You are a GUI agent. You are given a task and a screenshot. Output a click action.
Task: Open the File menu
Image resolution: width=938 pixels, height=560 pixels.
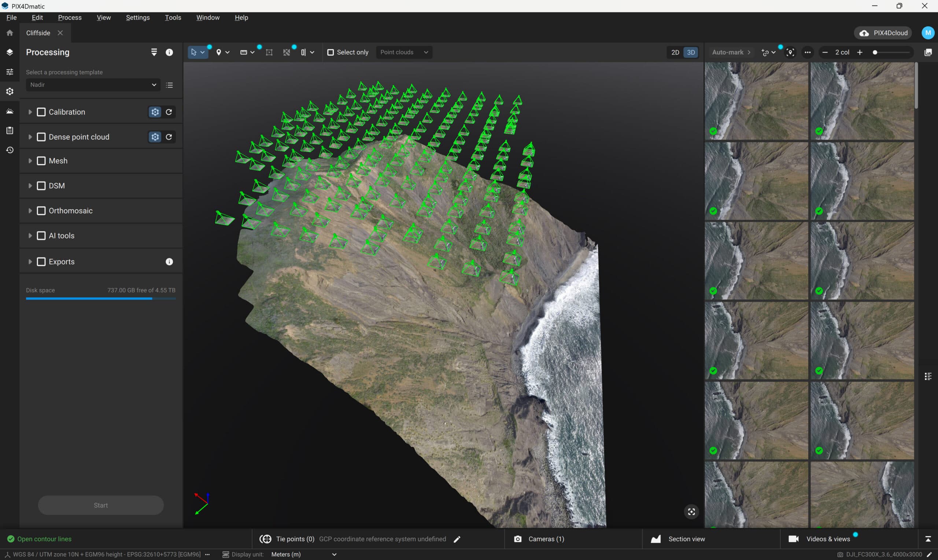point(11,17)
